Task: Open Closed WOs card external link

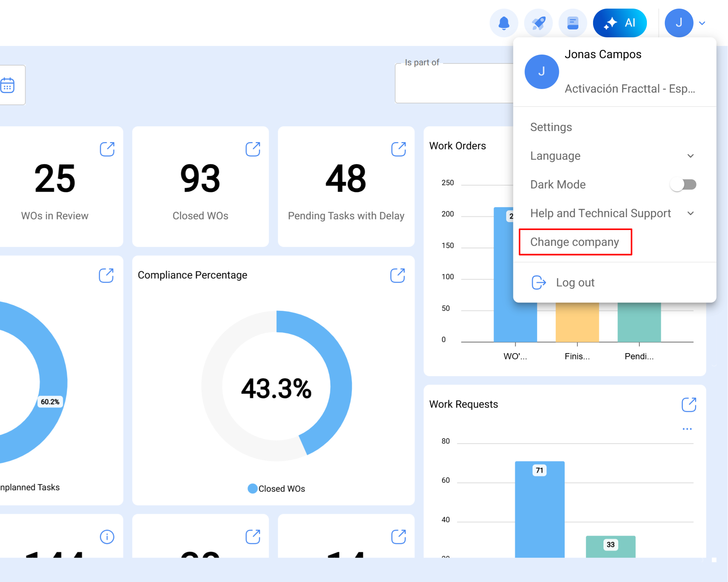Action: pos(253,149)
